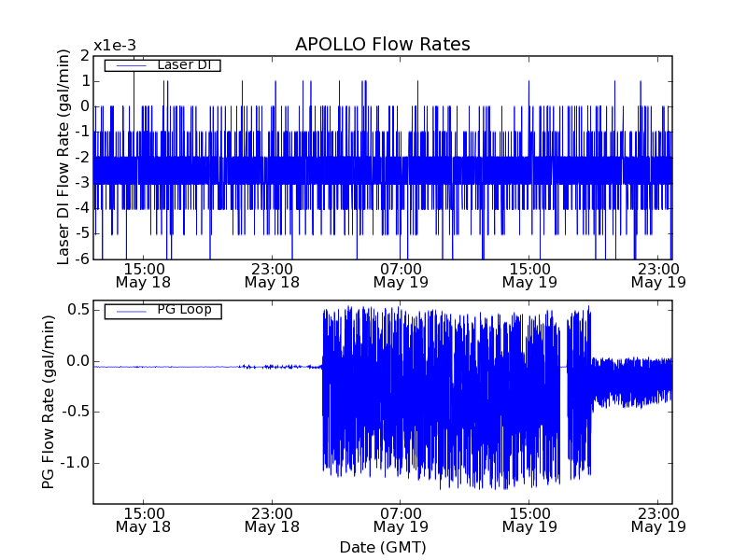Click the "Laser DI Flow Rate (gal/min)" axis label

click(63, 157)
